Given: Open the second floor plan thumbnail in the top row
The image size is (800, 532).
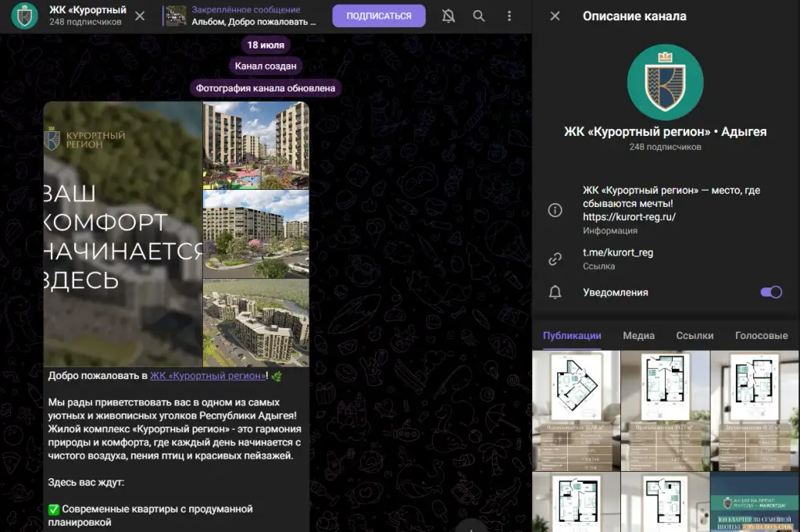Looking at the screenshot, I should (665, 411).
